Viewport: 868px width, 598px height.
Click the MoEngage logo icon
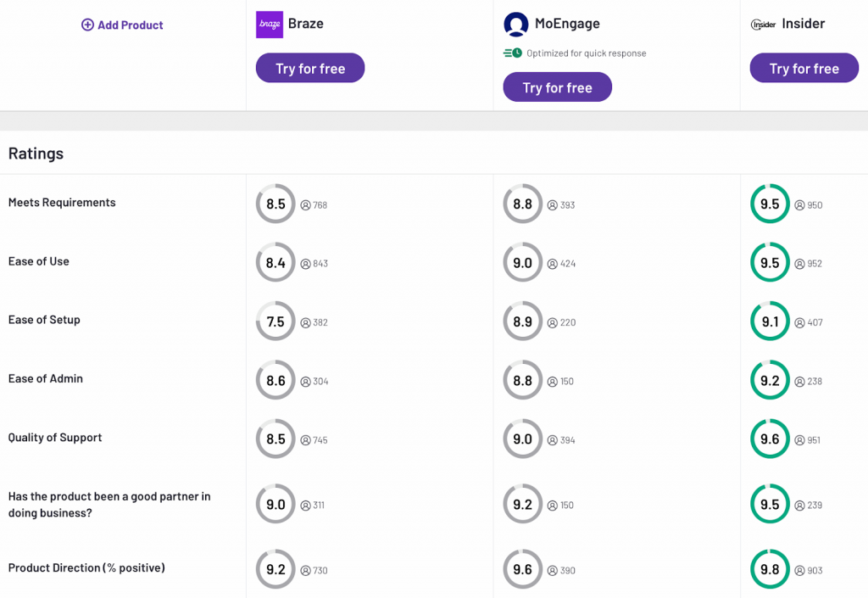[x=515, y=25]
